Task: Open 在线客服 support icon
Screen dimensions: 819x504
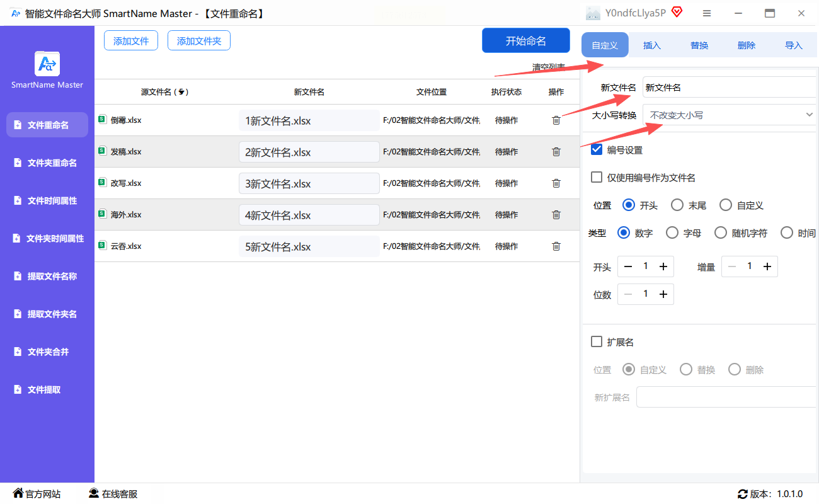Action: pos(94,493)
